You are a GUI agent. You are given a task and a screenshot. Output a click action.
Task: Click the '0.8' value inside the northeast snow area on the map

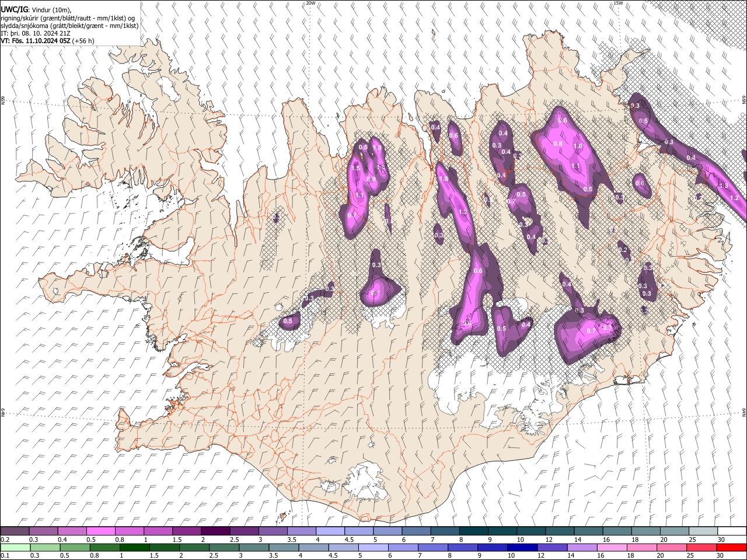coord(557,143)
